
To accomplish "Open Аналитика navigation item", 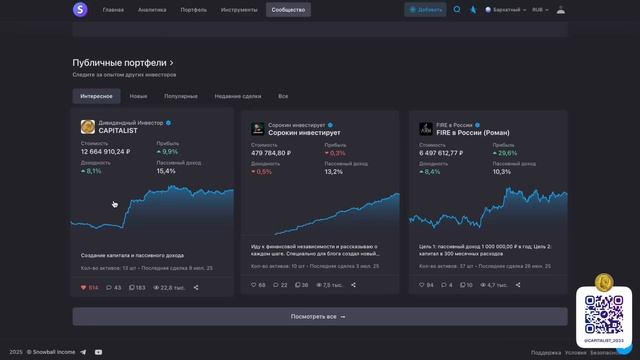I will 152,10.
